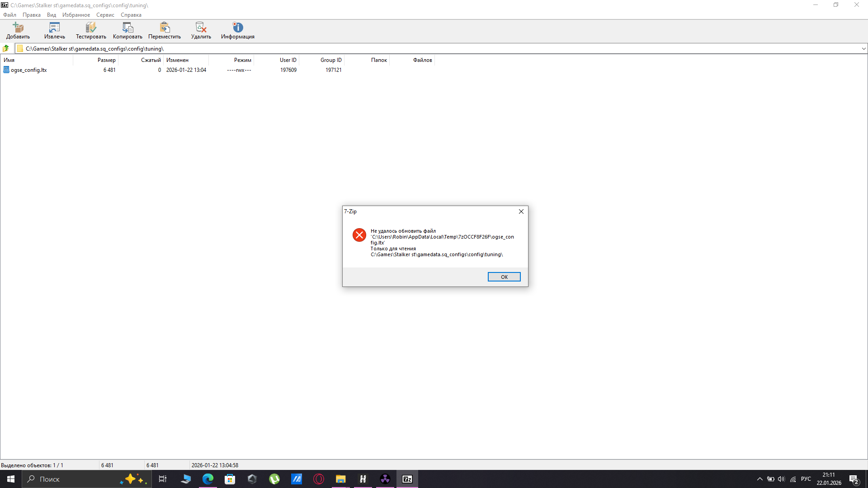Click the up-folder arrow icon

click(6, 48)
